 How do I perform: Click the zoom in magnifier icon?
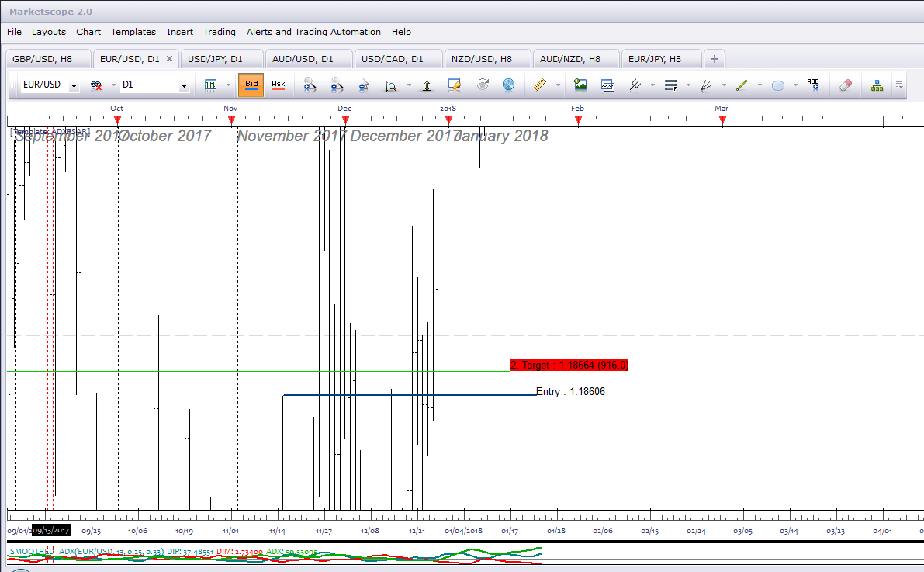(310, 85)
